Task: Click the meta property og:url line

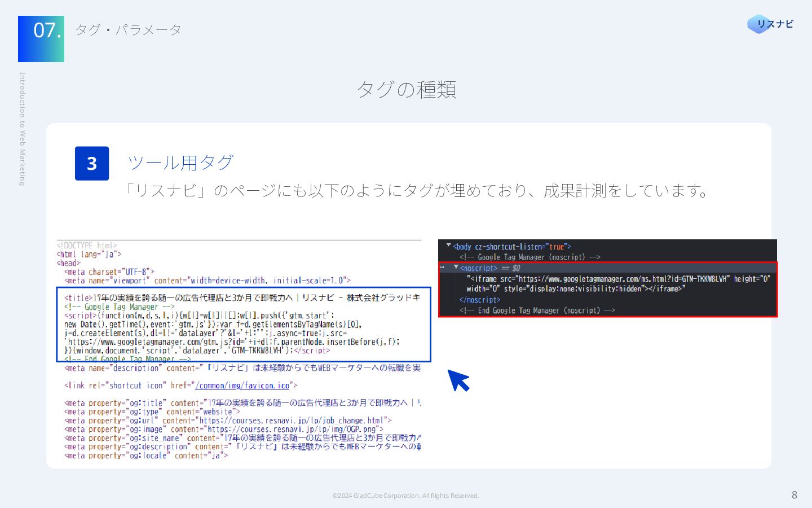Action: click(x=228, y=421)
